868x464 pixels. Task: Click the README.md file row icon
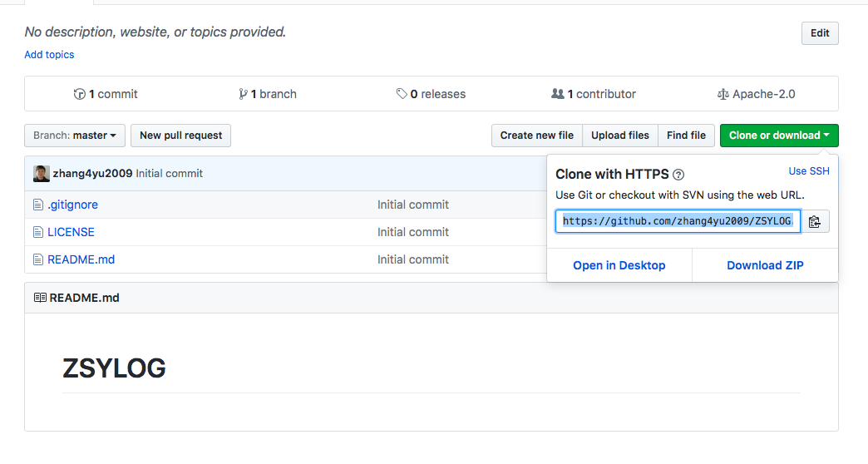[38, 259]
